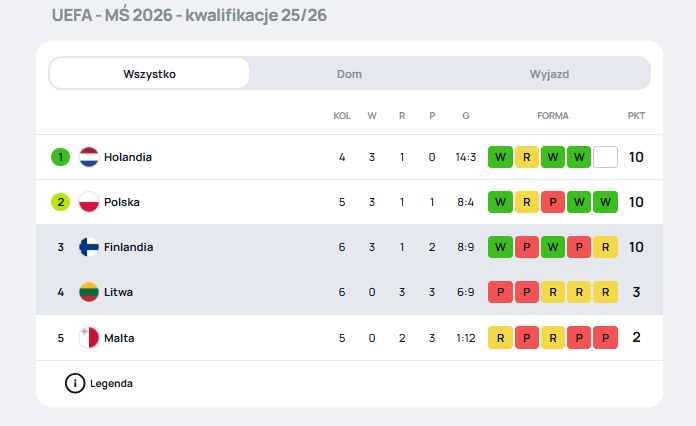Screen dimensions: 696x426
Task: Click the Lithuania flag icon
Action: coord(88,292)
